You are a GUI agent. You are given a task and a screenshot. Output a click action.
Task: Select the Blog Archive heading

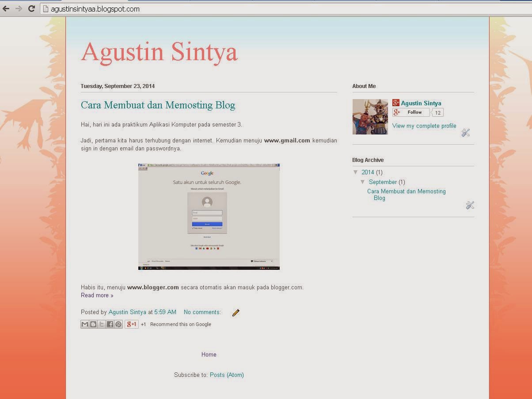tap(368, 160)
